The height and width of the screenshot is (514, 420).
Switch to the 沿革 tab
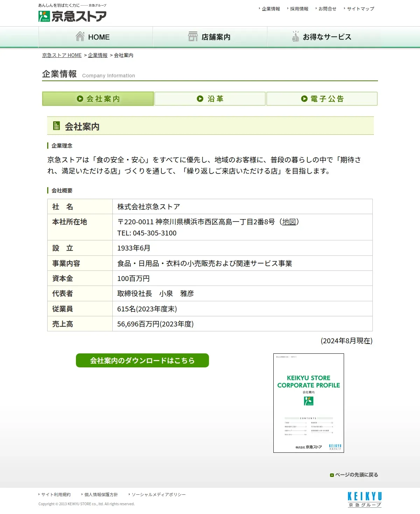[210, 99]
